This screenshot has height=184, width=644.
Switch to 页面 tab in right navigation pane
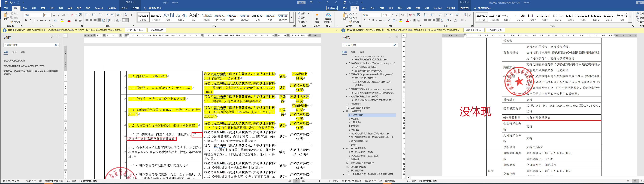pos(353,52)
